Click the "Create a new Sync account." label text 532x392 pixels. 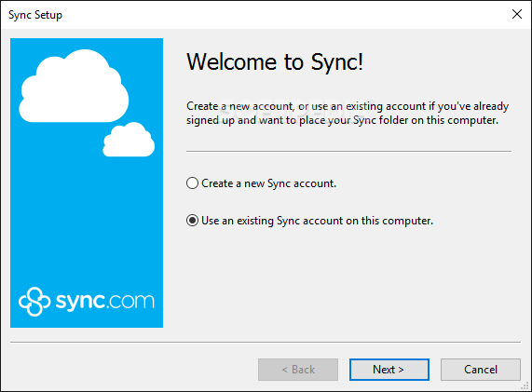coord(268,183)
